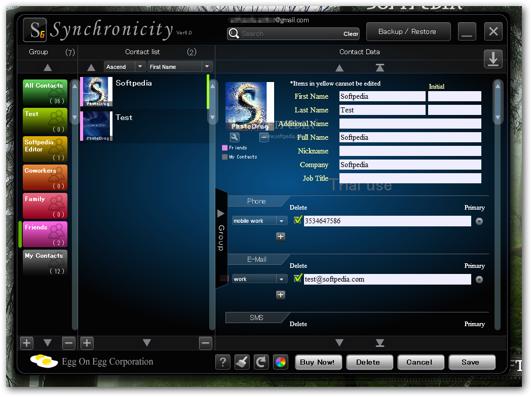Click the Delete button in the bottom bar

[369, 362]
